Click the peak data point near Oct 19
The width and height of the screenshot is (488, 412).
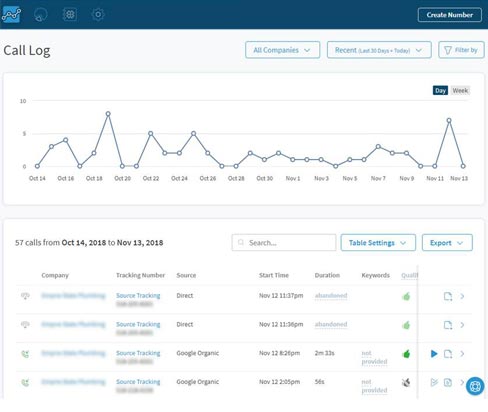(108, 114)
